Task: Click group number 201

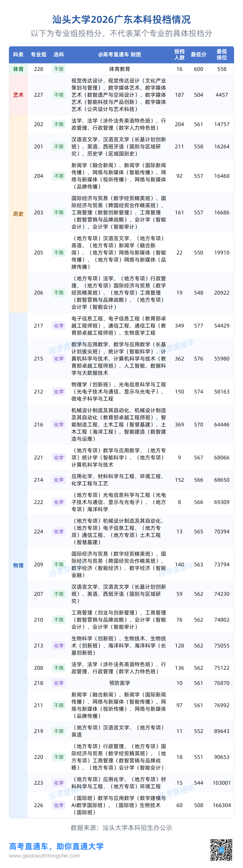Action: pos(38,147)
